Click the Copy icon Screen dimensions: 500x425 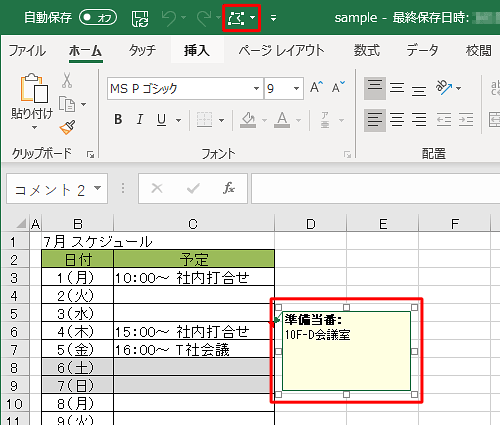coord(67,104)
